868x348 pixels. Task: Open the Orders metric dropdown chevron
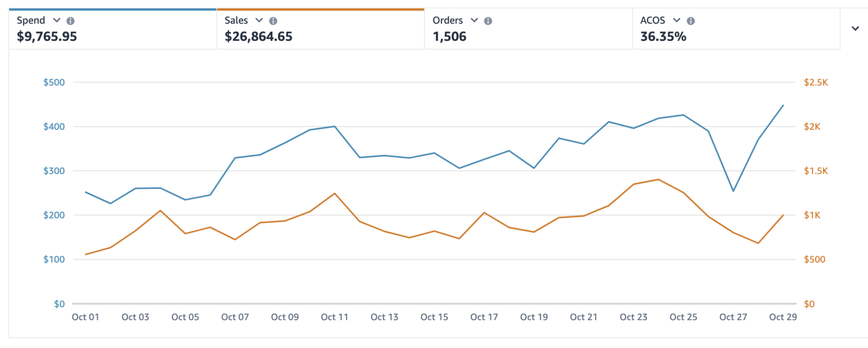pos(474,20)
